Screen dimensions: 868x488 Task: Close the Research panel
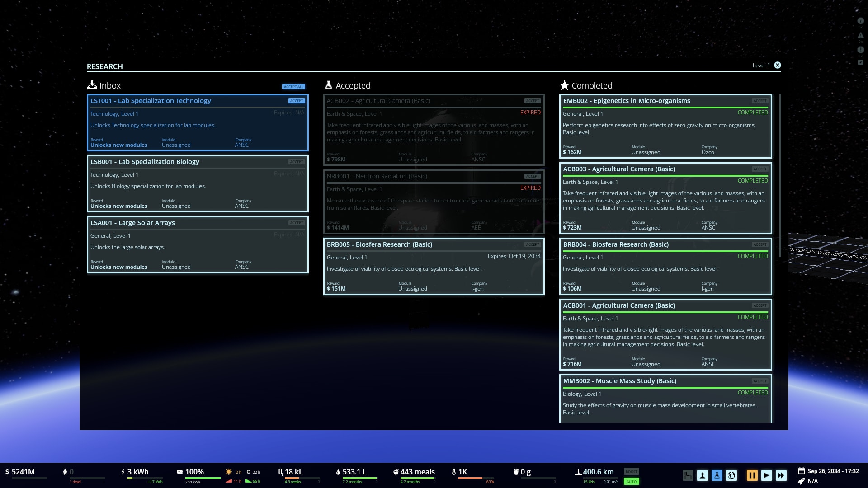coord(778,65)
